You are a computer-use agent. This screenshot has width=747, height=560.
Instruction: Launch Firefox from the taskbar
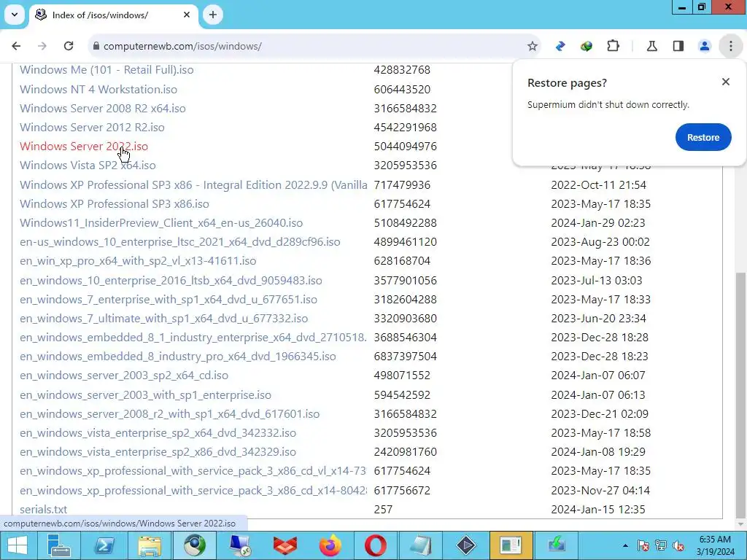[x=330, y=545]
